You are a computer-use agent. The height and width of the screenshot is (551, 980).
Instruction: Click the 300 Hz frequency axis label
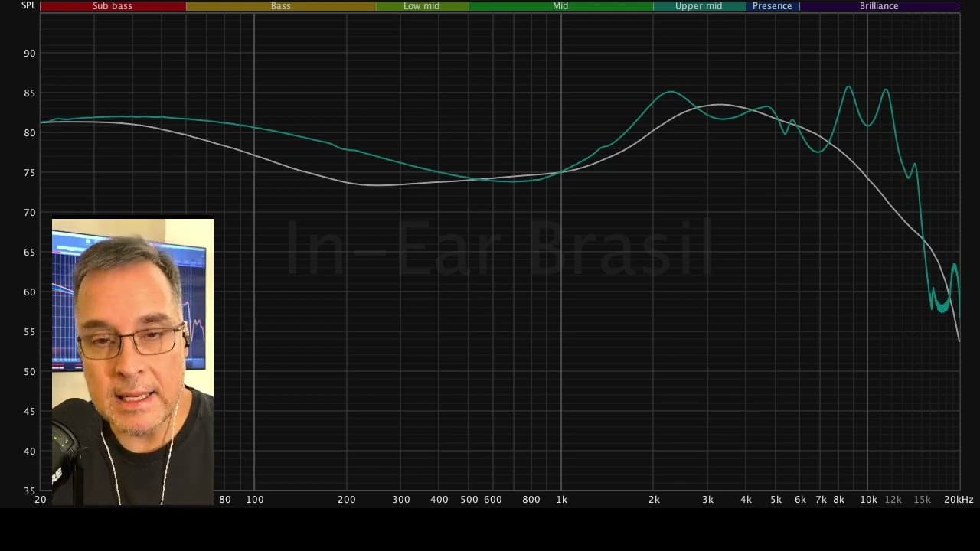401,500
